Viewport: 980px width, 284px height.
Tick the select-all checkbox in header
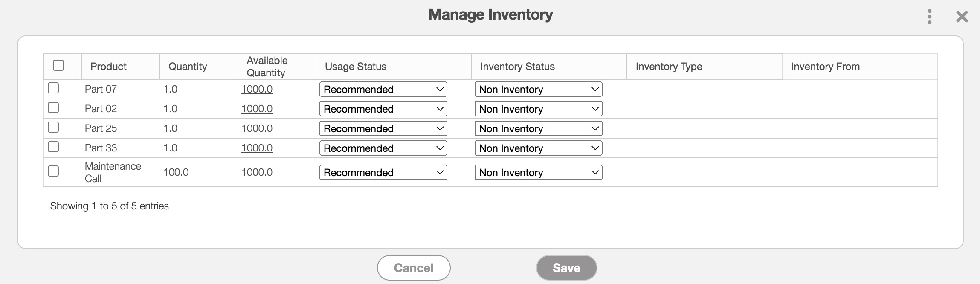click(58, 65)
